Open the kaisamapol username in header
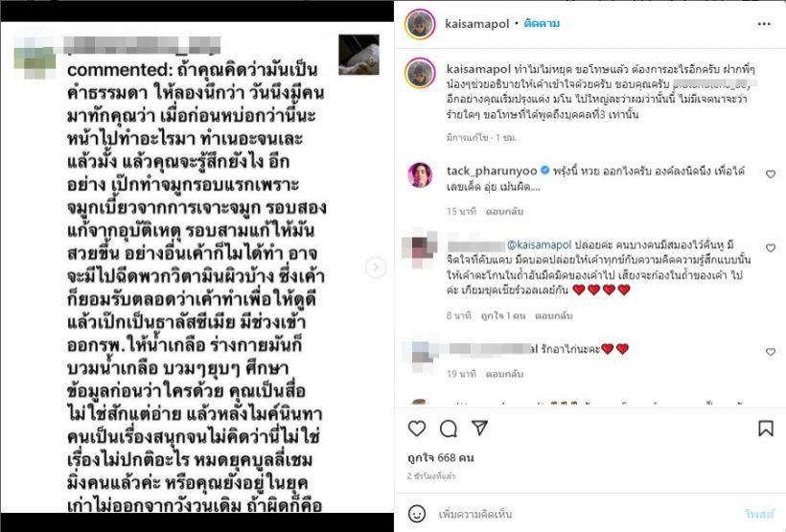Viewport: 786px width, 532px height. coord(476,24)
